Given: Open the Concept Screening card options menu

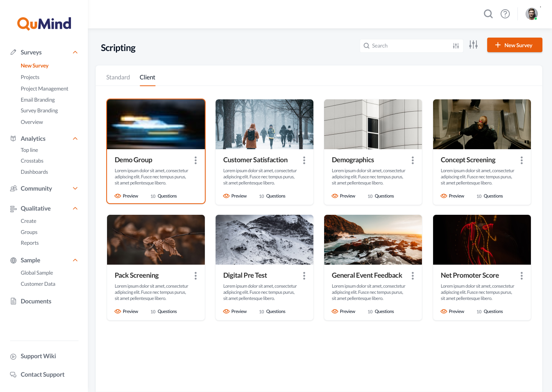Looking at the screenshot, I should click(x=522, y=160).
